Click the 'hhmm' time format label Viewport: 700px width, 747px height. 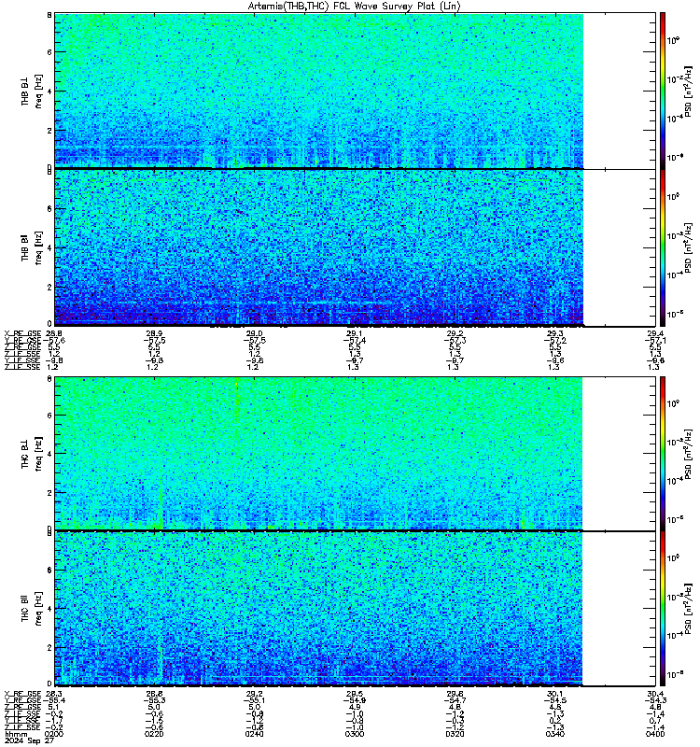point(16,734)
